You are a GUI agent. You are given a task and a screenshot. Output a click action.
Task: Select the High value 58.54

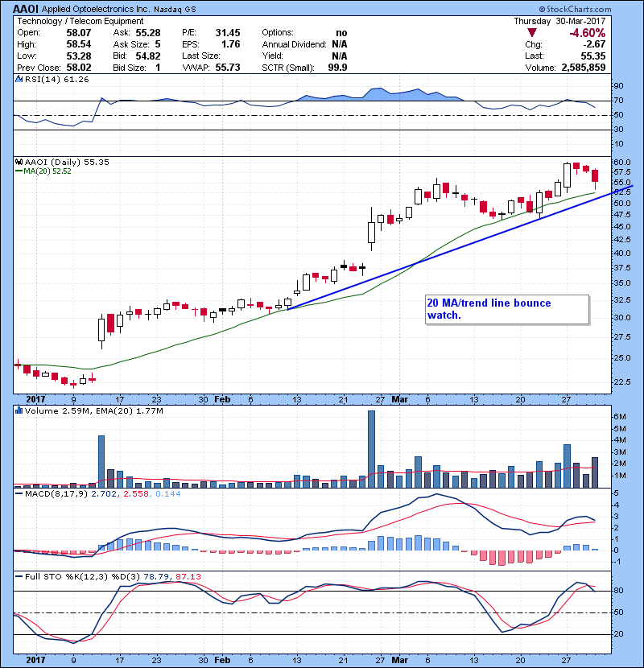(x=78, y=44)
